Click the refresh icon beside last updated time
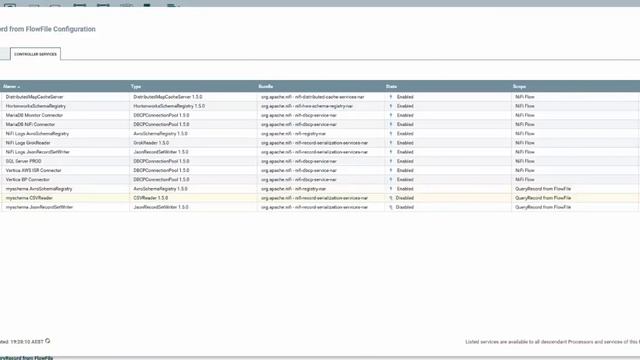This screenshot has height=360, width=640. 48,341
